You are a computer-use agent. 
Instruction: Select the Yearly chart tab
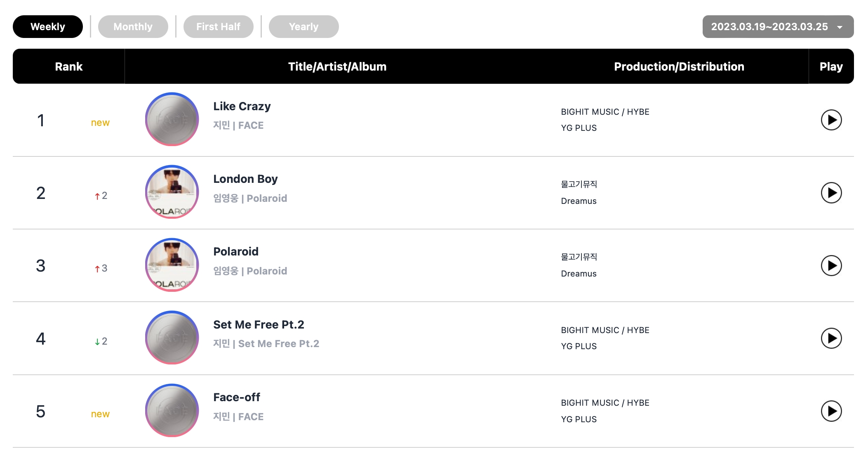click(x=303, y=27)
